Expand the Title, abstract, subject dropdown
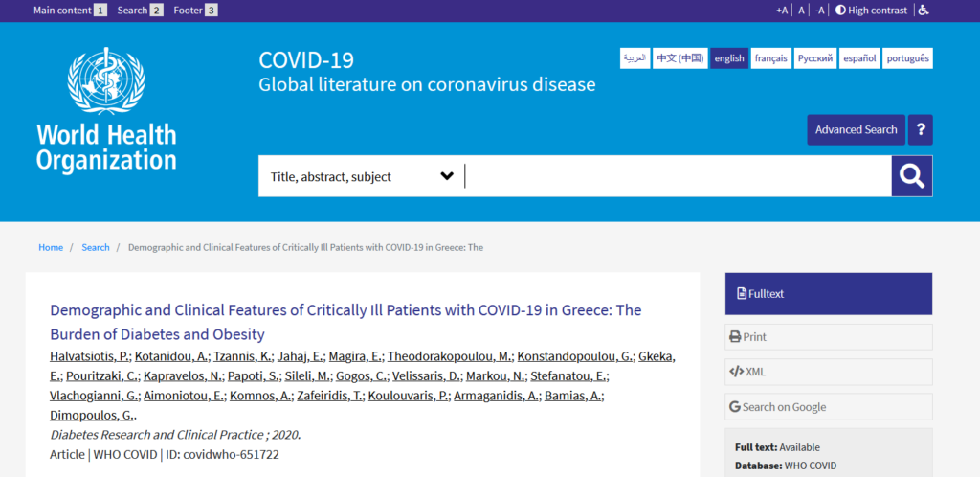Image resolution: width=980 pixels, height=477 pixels. click(361, 176)
